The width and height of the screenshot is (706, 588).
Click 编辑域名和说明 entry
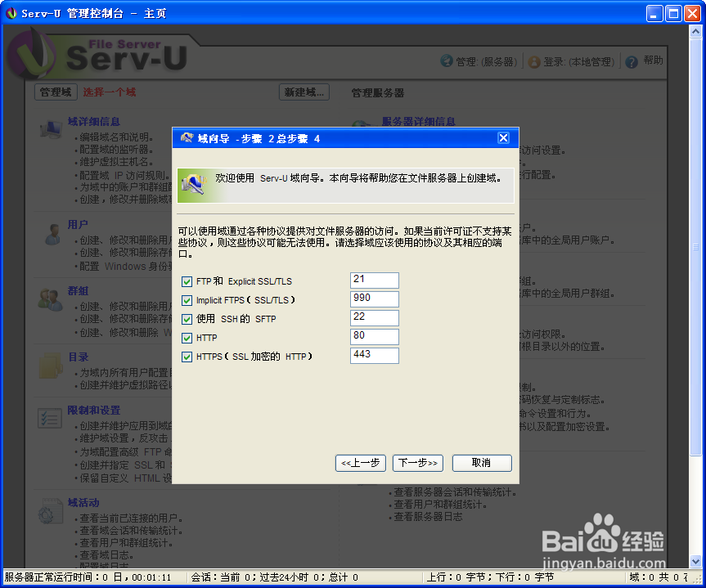click(x=117, y=137)
